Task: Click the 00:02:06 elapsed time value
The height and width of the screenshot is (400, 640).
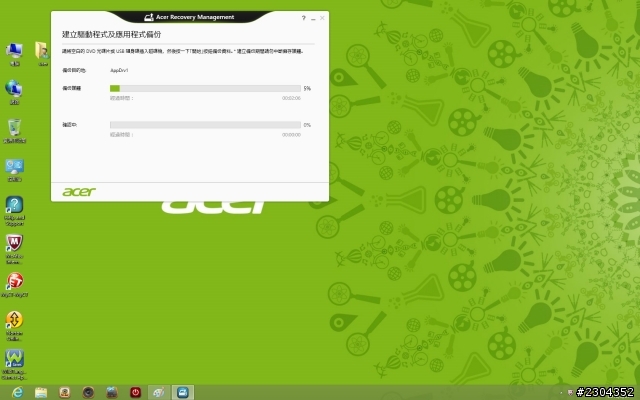Action: tap(291, 98)
